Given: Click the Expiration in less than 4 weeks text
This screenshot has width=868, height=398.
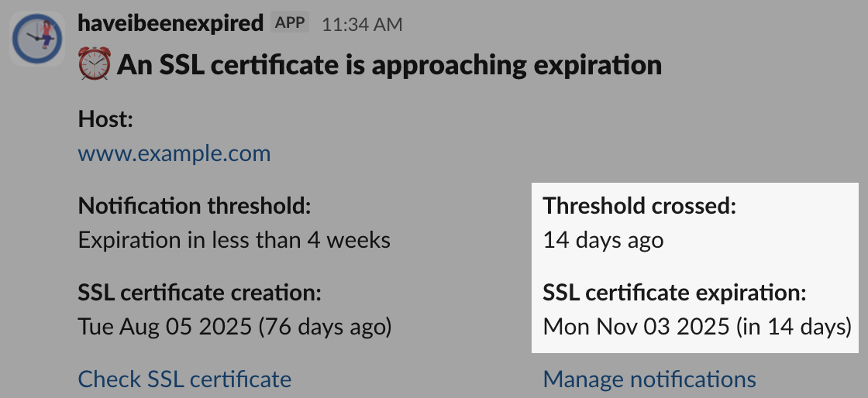Looking at the screenshot, I should coord(234,240).
